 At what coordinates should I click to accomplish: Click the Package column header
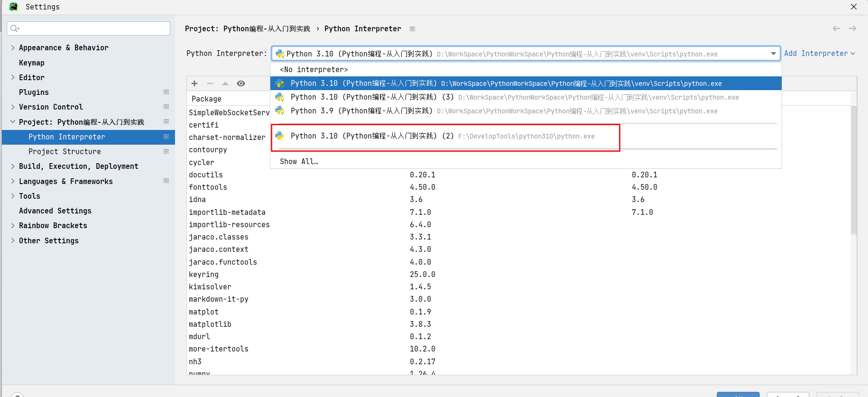click(206, 99)
